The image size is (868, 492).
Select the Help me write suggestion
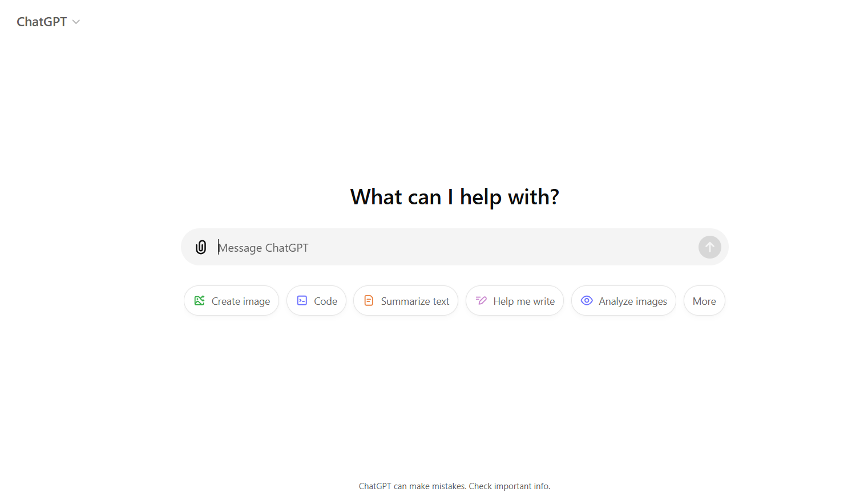click(515, 301)
